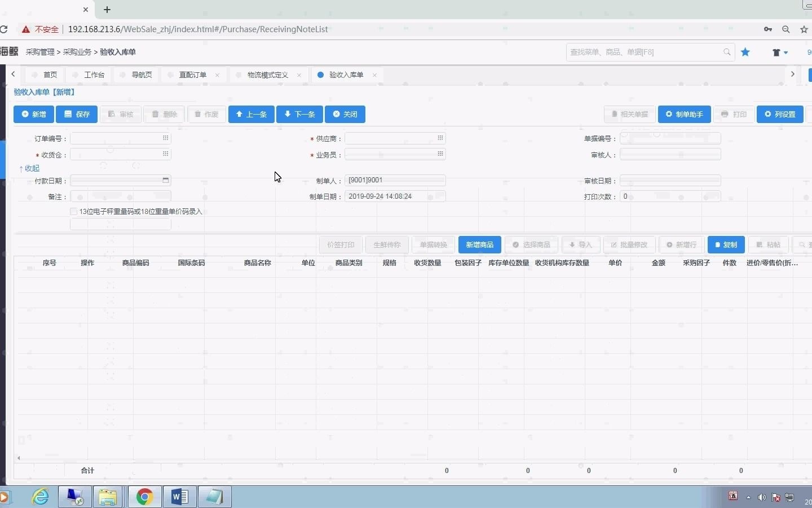
Task: Click the 新增商品 button
Action: pyautogui.click(x=480, y=244)
